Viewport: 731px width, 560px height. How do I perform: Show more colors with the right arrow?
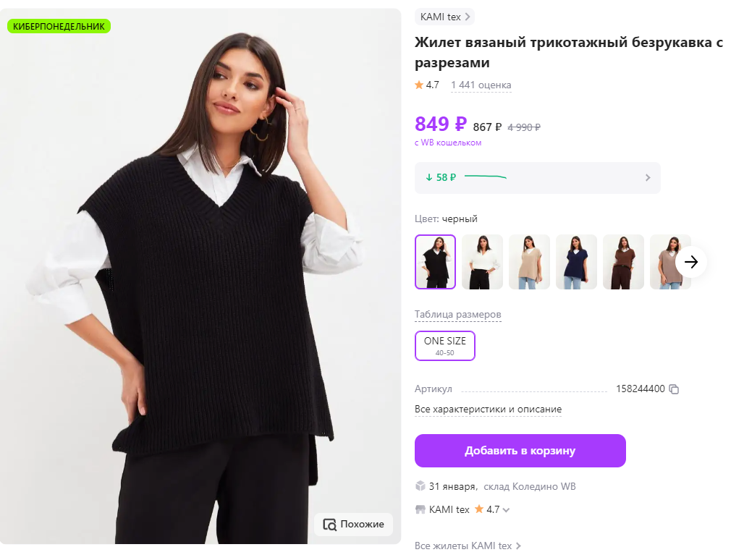[692, 262]
